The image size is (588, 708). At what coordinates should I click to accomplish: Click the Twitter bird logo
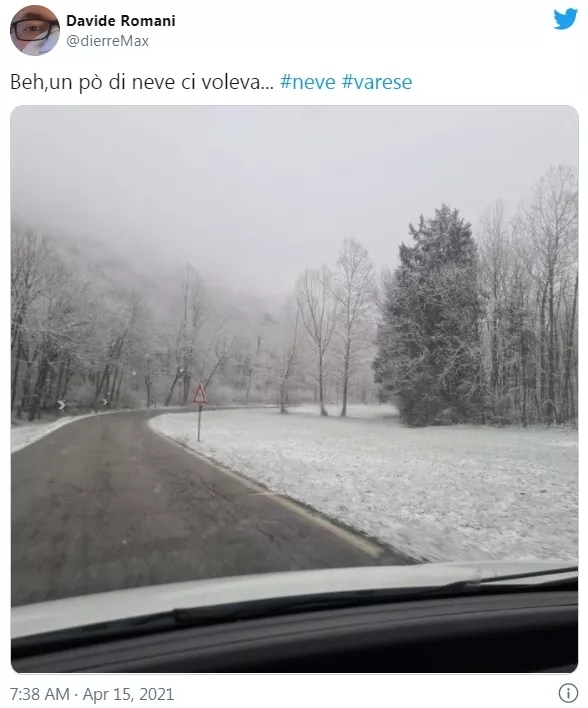pyautogui.click(x=565, y=19)
